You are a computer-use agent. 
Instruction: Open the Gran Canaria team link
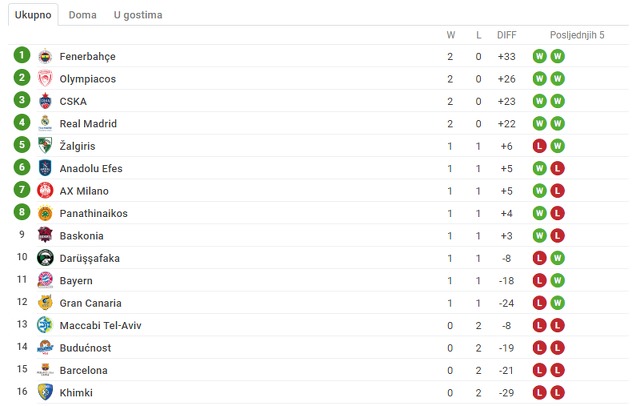click(90, 303)
